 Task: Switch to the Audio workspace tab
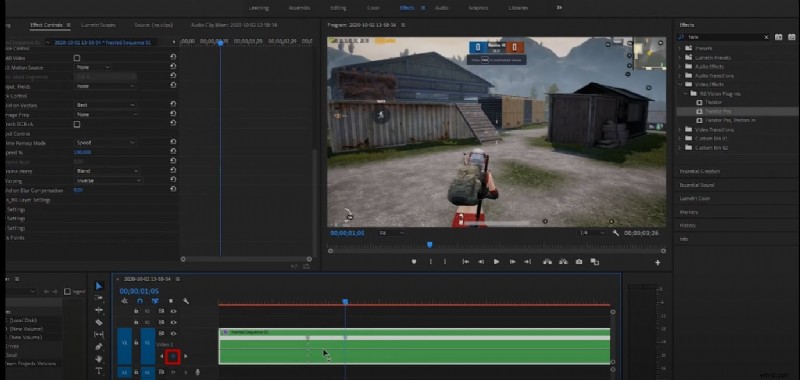click(x=442, y=8)
